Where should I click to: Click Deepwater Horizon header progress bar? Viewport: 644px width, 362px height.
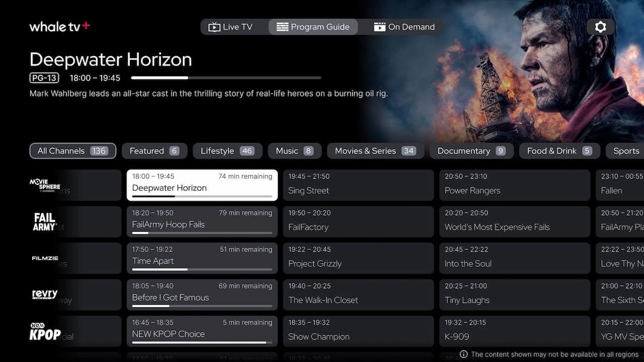tap(226, 78)
